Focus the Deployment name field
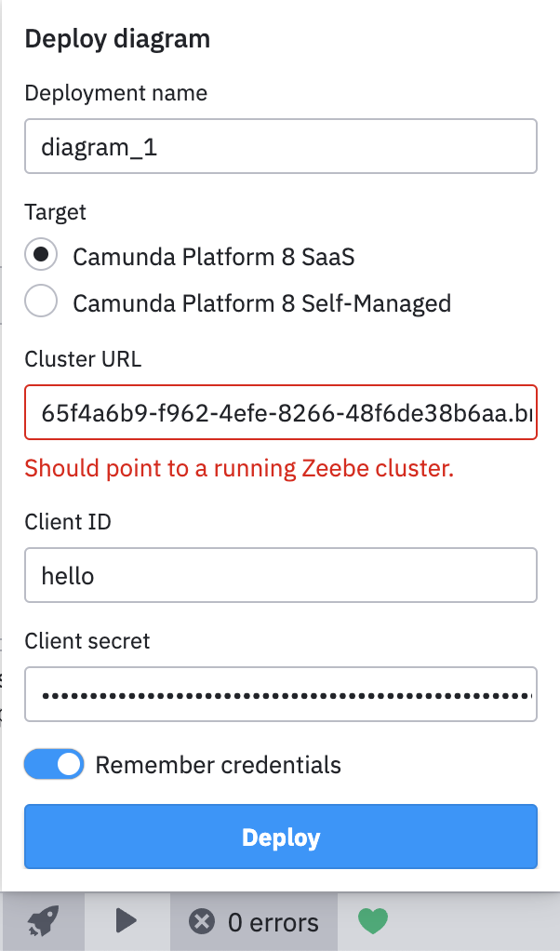The height and width of the screenshot is (951, 560). [x=279, y=145]
